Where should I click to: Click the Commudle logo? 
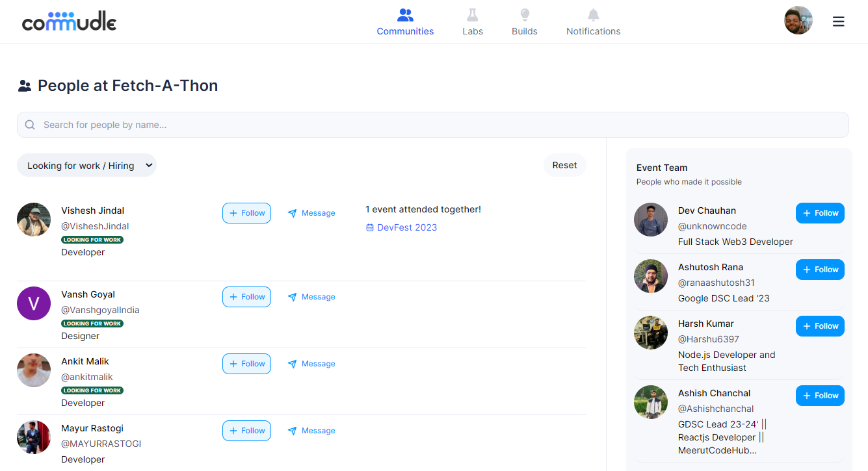[x=69, y=21]
